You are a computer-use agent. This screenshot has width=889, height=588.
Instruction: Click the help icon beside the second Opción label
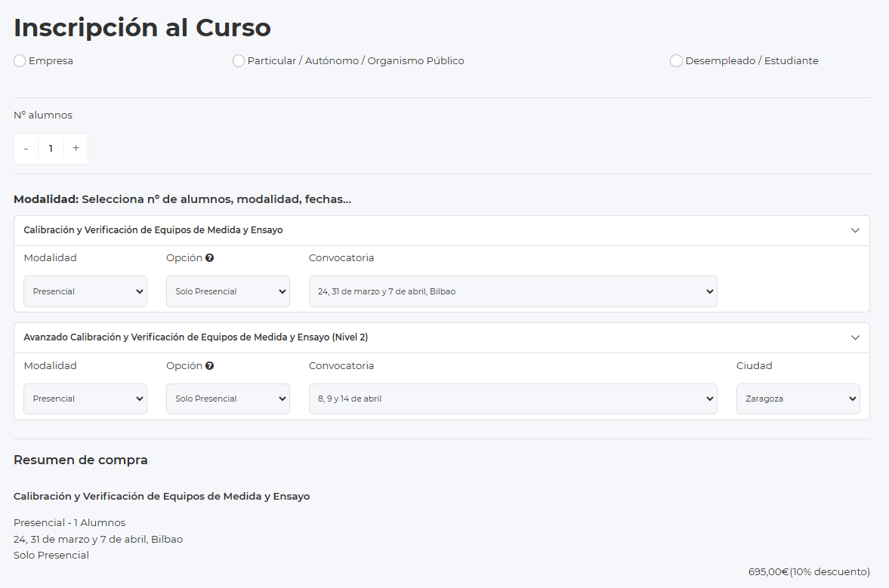pyautogui.click(x=209, y=366)
